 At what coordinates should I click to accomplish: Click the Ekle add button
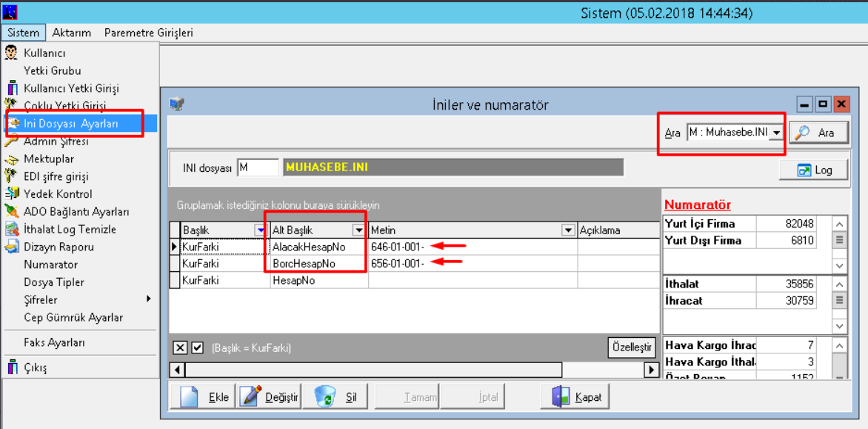[x=204, y=397]
